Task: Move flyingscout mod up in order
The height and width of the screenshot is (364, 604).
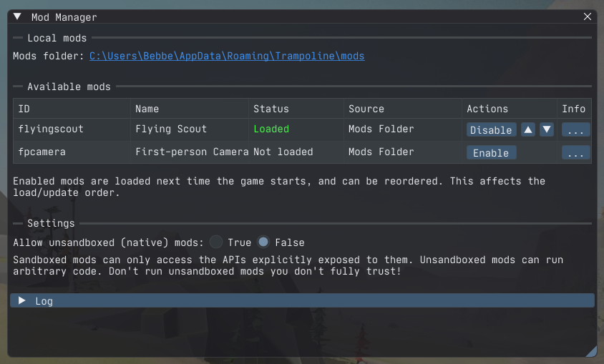Action: click(528, 130)
